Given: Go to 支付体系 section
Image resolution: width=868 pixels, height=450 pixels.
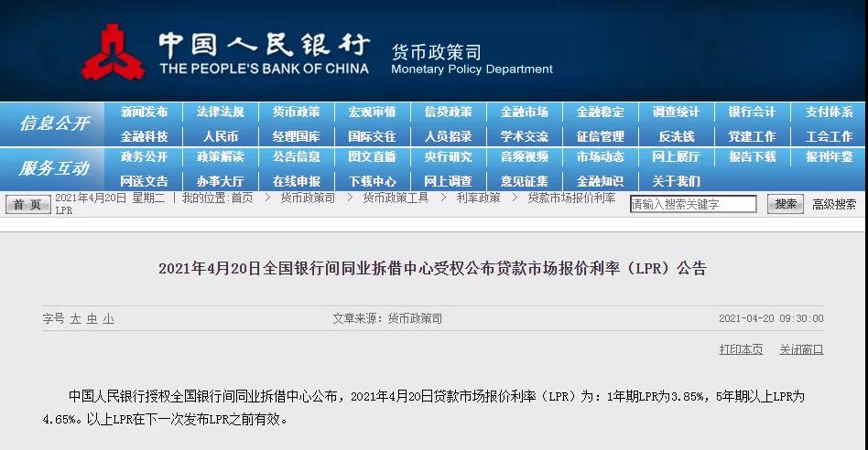Looking at the screenshot, I should coord(829,112).
